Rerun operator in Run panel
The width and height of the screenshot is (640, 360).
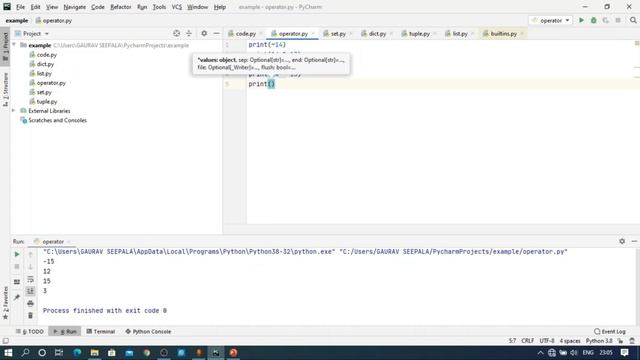tap(17, 254)
